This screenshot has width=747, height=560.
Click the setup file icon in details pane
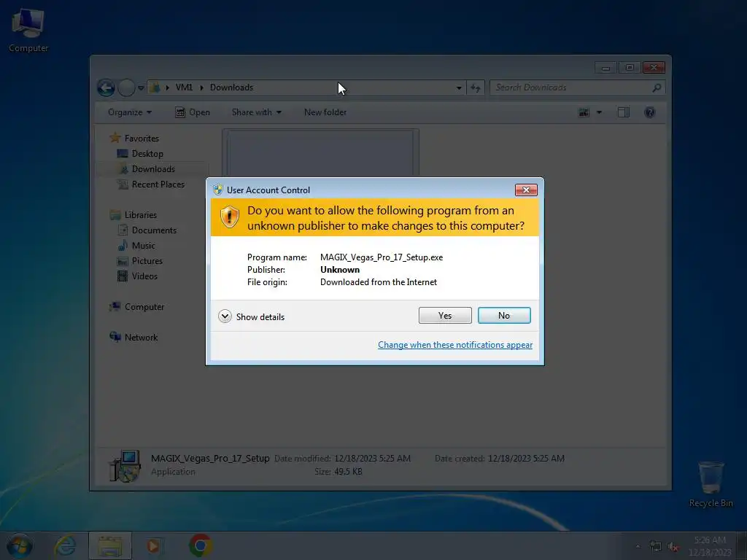tap(125, 466)
